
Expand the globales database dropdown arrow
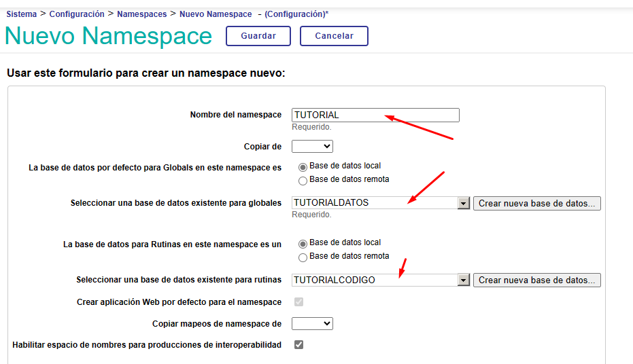coord(464,203)
